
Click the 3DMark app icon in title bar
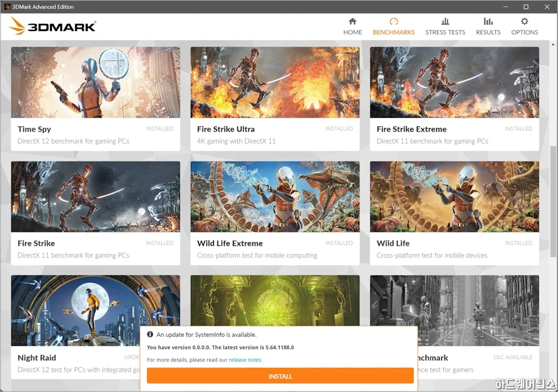(7, 7)
